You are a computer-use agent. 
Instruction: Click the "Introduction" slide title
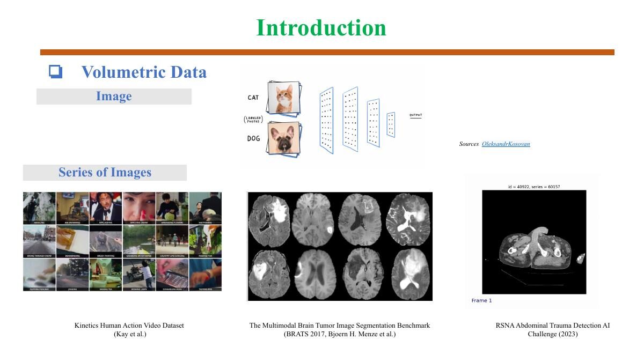pos(321,27)
